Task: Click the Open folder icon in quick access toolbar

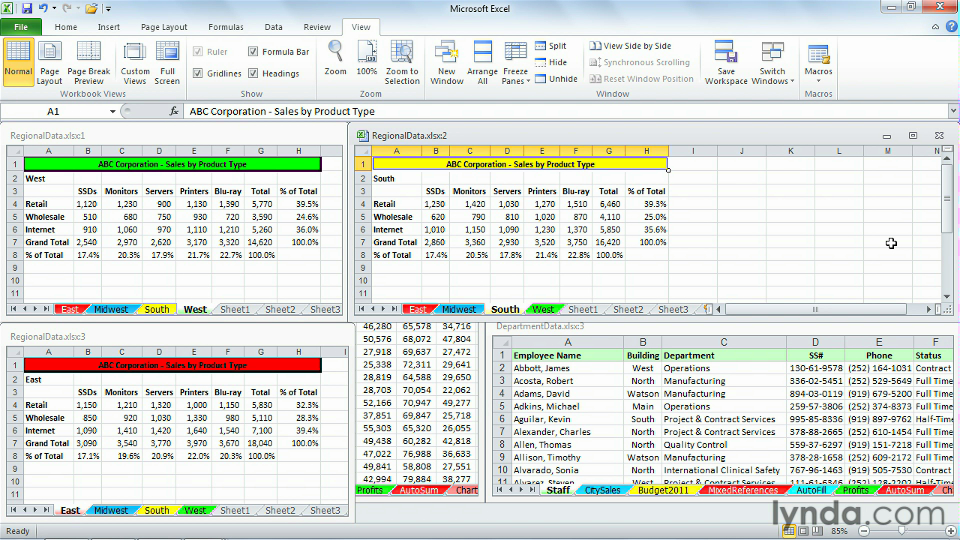Action: pos(91,9)
